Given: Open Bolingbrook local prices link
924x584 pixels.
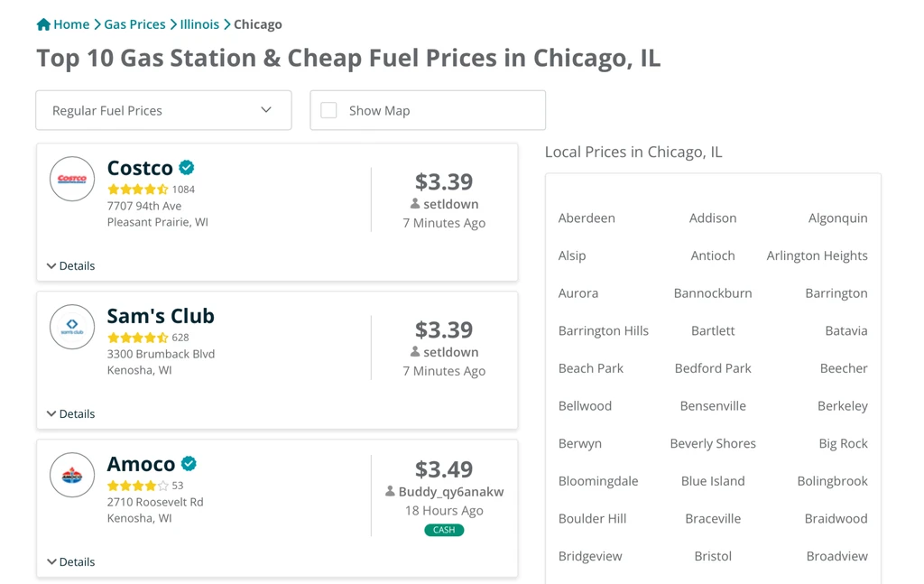Looking at the screenshot, I should [x=832, y=481].
